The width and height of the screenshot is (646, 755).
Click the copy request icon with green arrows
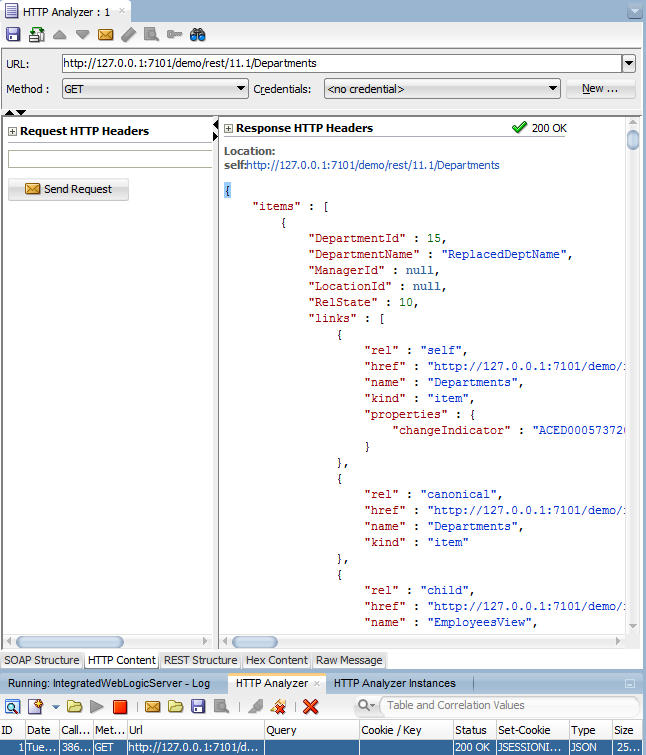pos(37,35)
